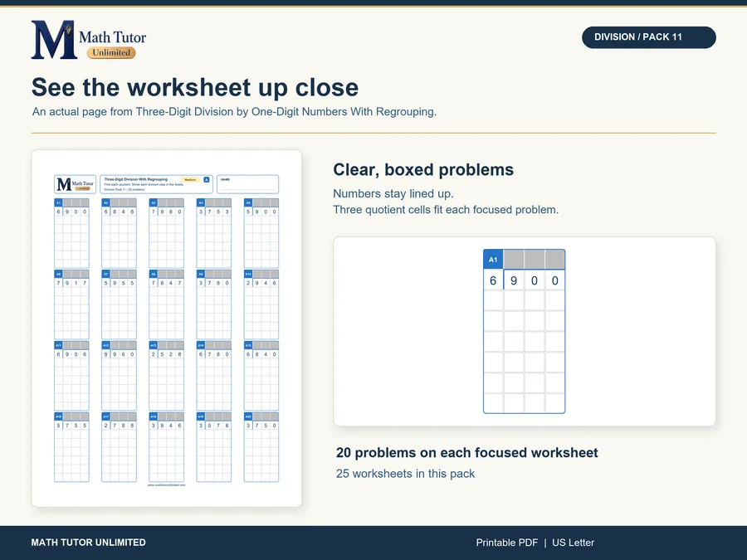This screenshot has width=747, height=560.
Task: Select problem A14 showing 6 into 780
Action: click(214, 376)
